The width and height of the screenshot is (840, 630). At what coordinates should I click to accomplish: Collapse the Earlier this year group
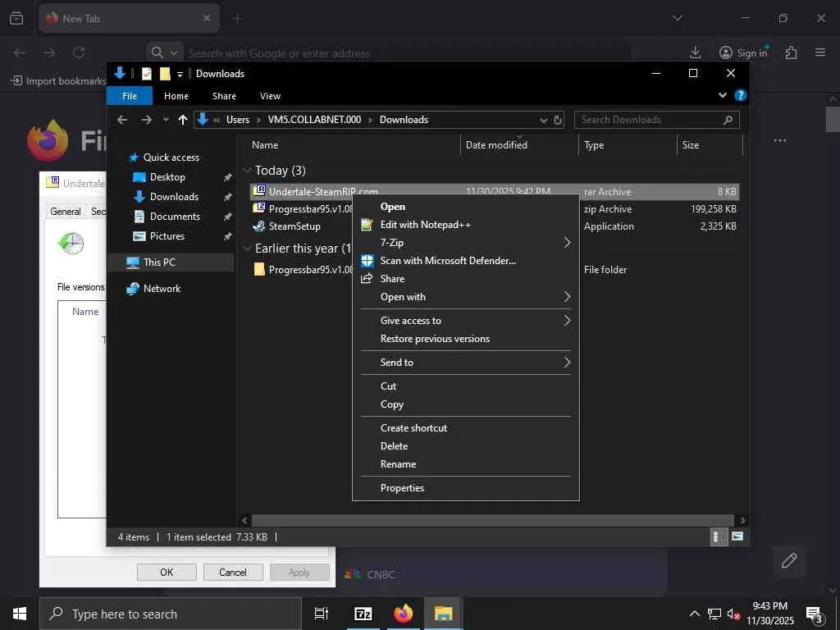pos(247,248)
